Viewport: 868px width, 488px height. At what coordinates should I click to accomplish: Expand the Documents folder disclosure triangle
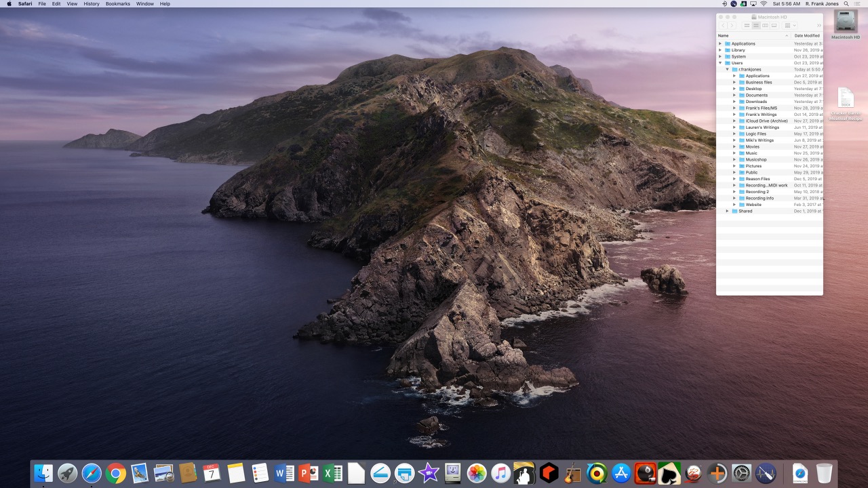[x=734, y=95]
